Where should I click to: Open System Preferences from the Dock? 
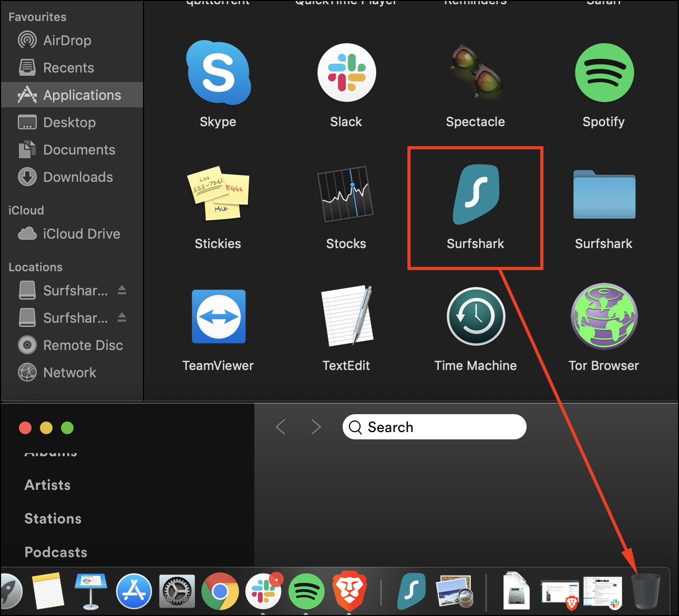[177, 591]
